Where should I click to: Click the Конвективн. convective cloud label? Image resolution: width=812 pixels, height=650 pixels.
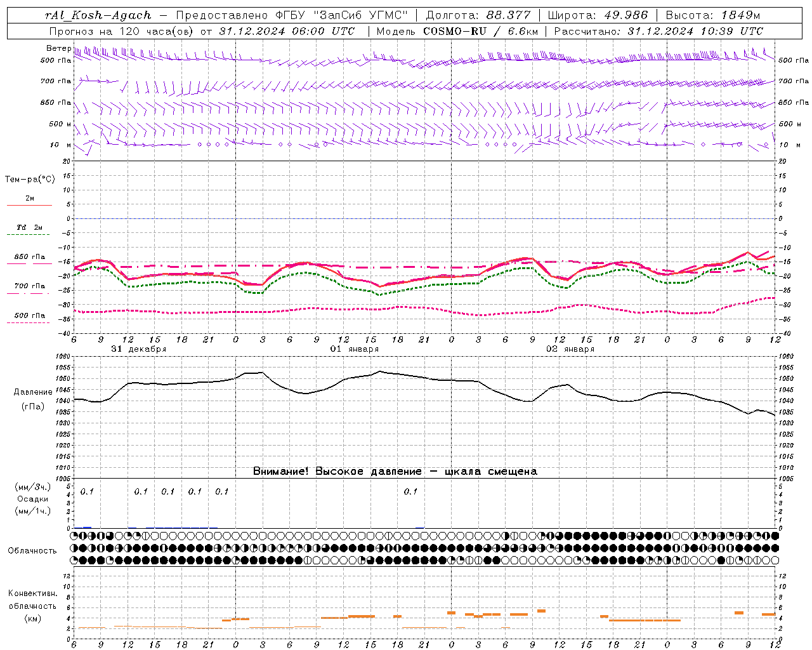pos(32,594)
